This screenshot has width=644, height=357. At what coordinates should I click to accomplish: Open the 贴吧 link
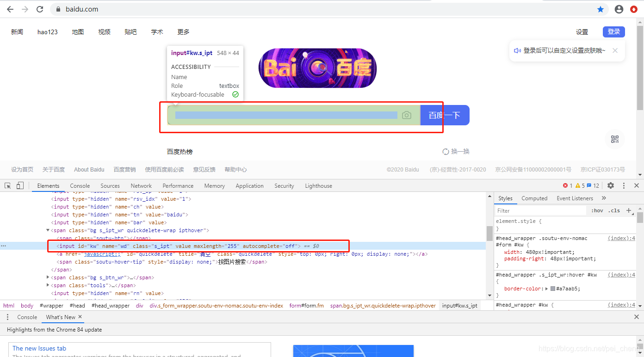(130, 32)
